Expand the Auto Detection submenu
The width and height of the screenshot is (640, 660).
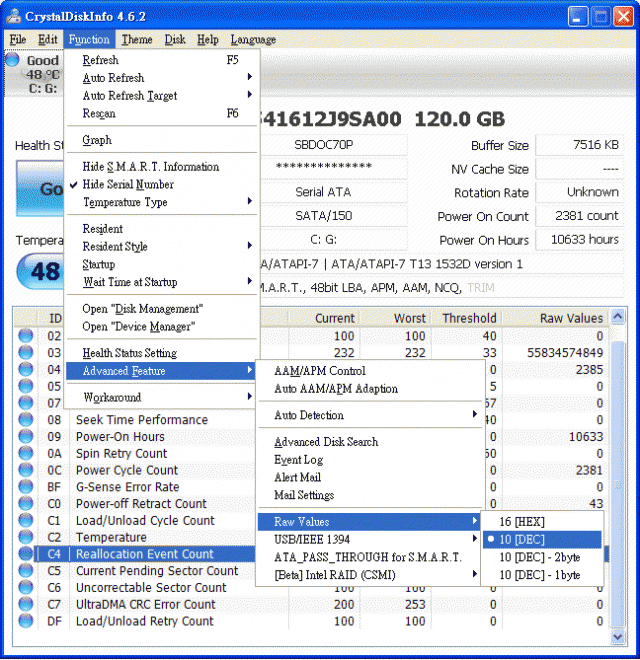click(x=370, y=415)
